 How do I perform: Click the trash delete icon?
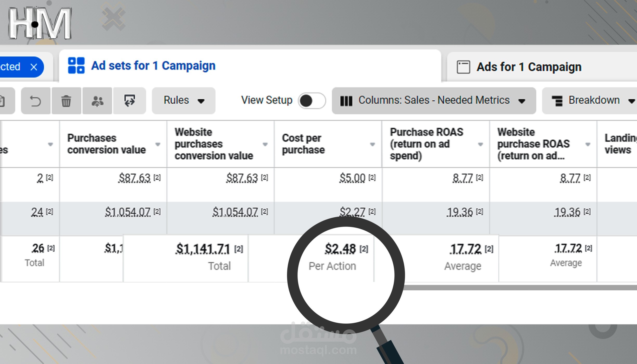(x=66, y=101)
